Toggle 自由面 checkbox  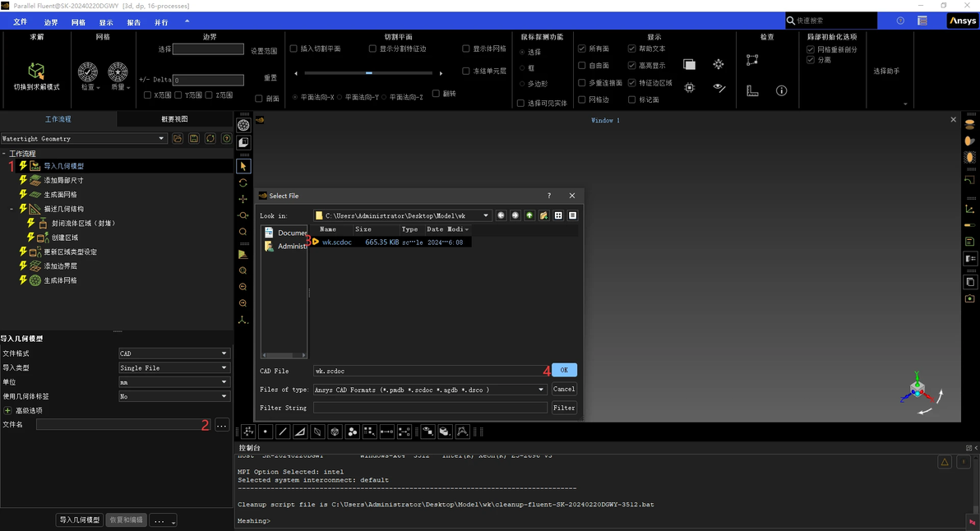pyautogui.click(x=582, y=66)
